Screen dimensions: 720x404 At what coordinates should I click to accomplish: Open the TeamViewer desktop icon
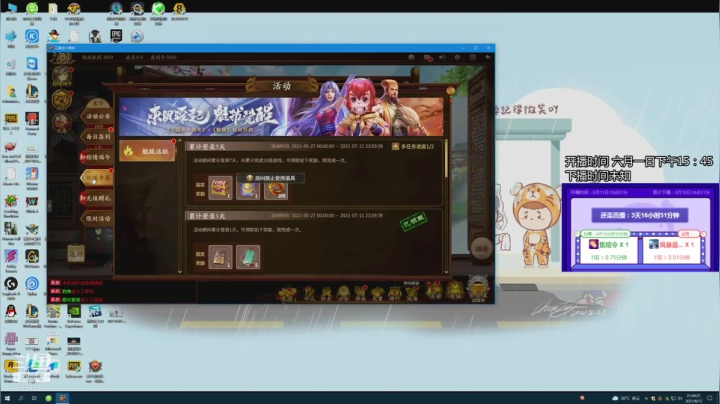(32, 66)
